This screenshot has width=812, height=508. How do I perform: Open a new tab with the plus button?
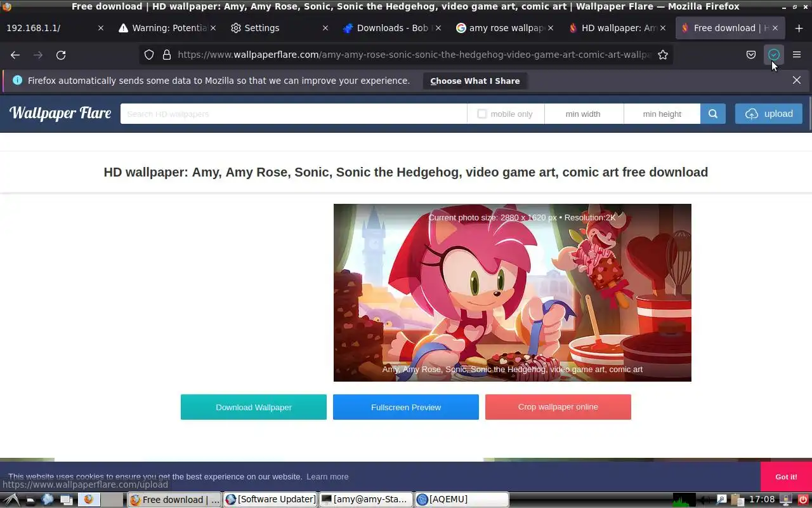coord(799,28)
